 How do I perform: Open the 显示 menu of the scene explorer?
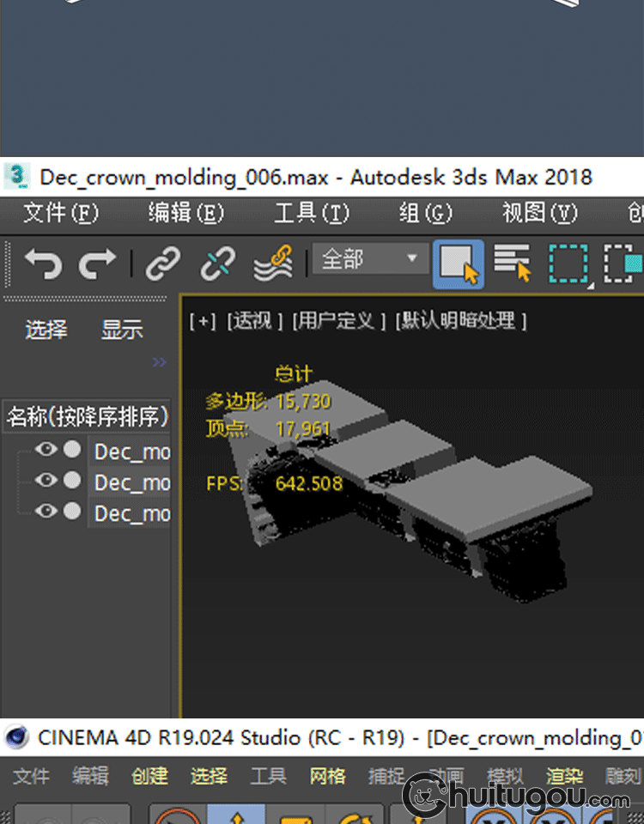coord(122,330)
